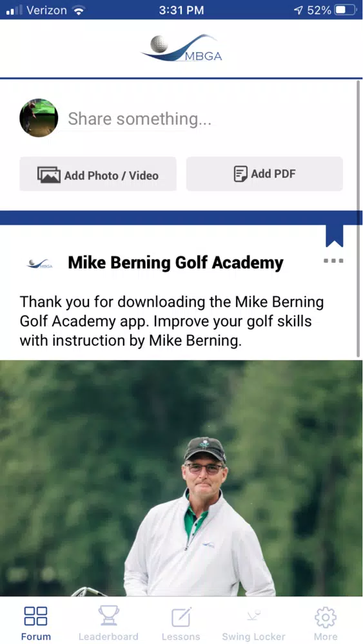
Task: Open the More settings gear icon
Action: coord(326,617)
